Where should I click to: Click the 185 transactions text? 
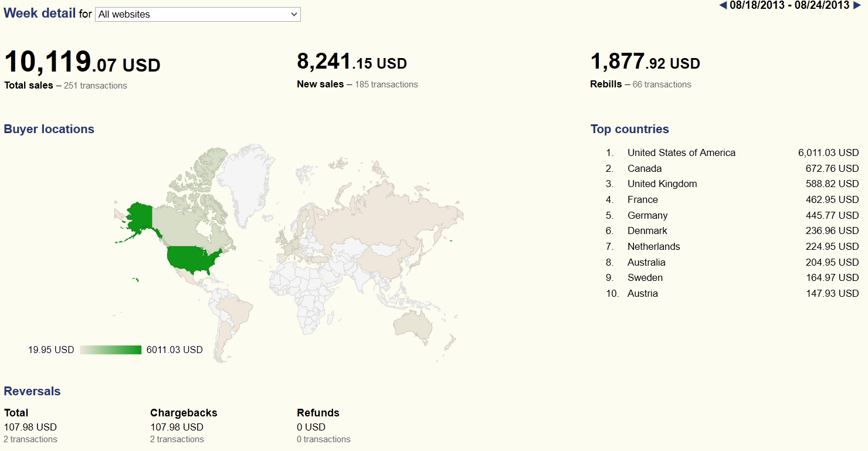[386, 84]
